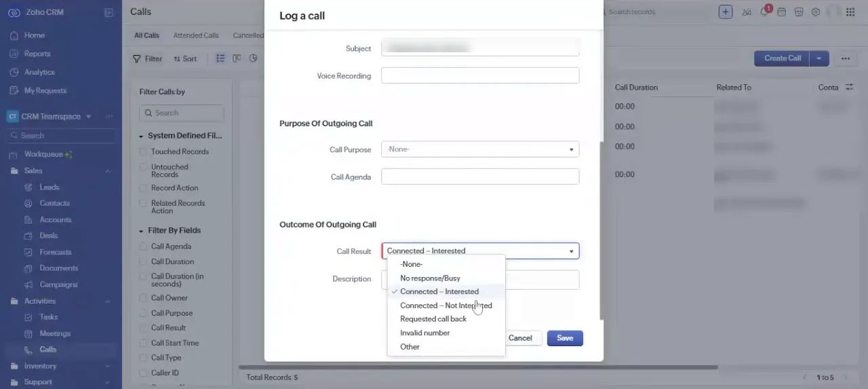Check Call Purpose filter checkbox
This screenshot has height=389, width=868.
point(143,313)
